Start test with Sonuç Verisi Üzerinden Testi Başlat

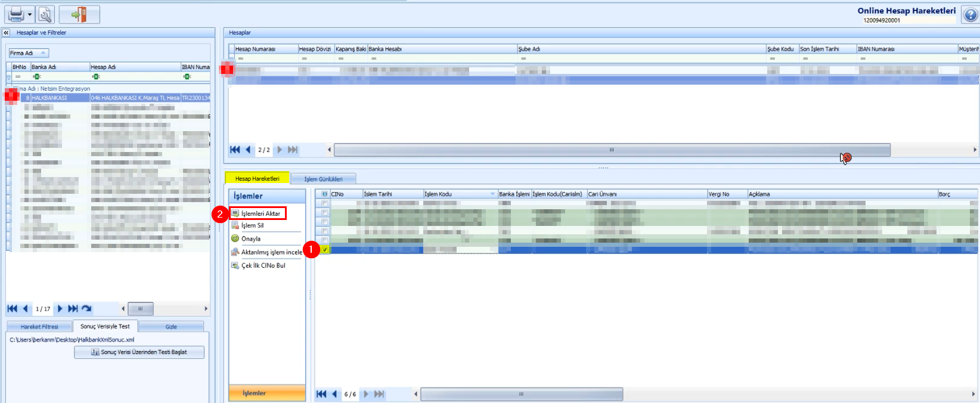tap(139, 352)
